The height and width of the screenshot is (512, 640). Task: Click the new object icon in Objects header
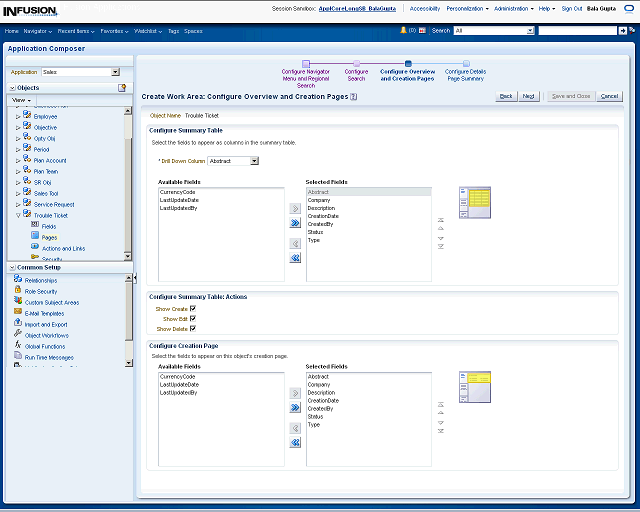[x=122, y=88]
